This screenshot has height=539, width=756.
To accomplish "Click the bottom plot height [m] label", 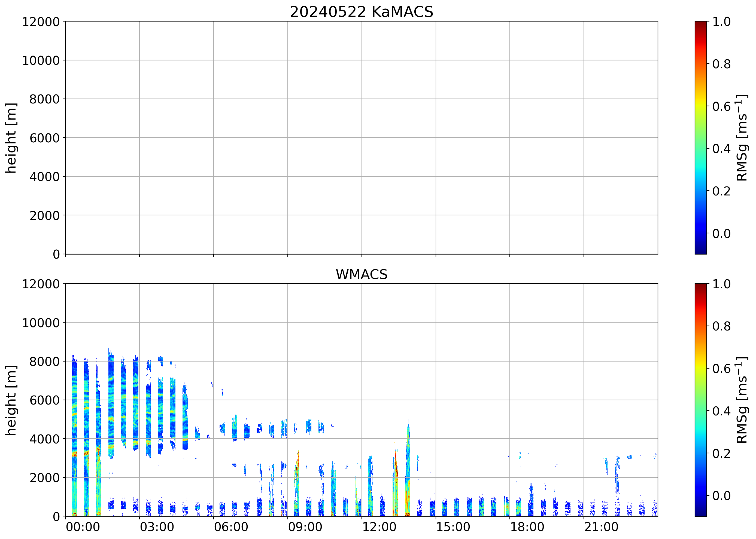I will point(11,400).
